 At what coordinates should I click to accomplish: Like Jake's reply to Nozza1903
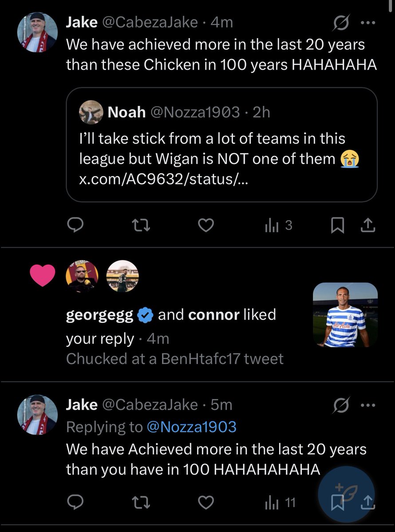click(205, 502)
